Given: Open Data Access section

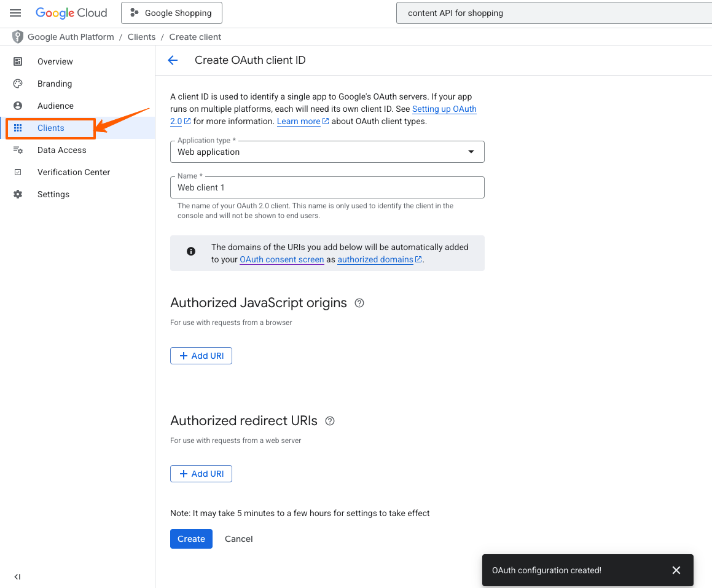Looking at the screenshot, I should point(61,150).
